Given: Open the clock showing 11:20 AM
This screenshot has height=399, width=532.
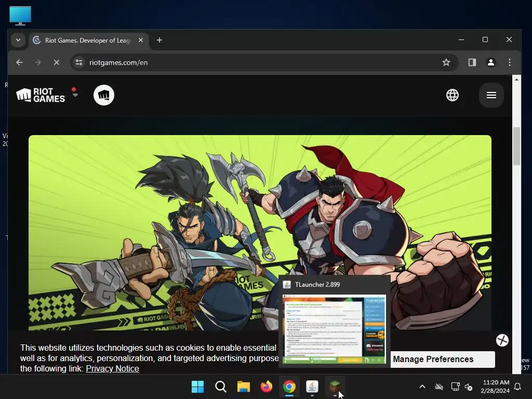Looking at the screenshot, I should 495,387.
